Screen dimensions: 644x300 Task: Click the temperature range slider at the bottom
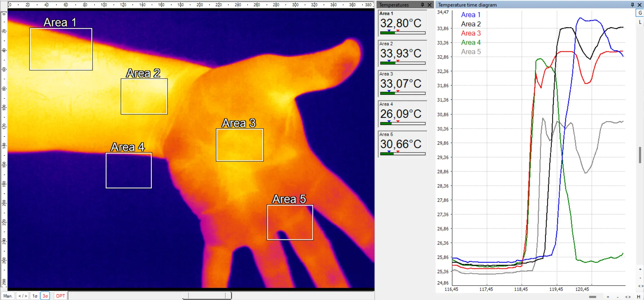(207, 296)
